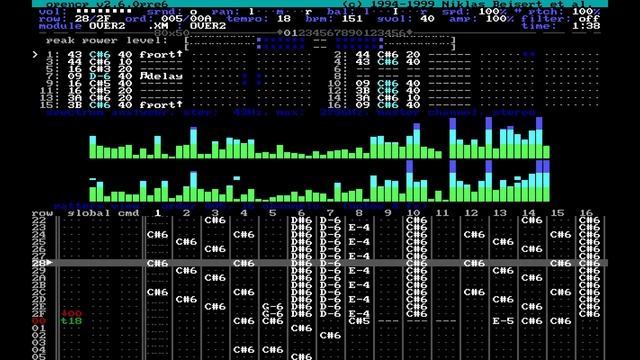
Task: Click the Niklas Beisert copyright text
Action: [x=467, y=4]
